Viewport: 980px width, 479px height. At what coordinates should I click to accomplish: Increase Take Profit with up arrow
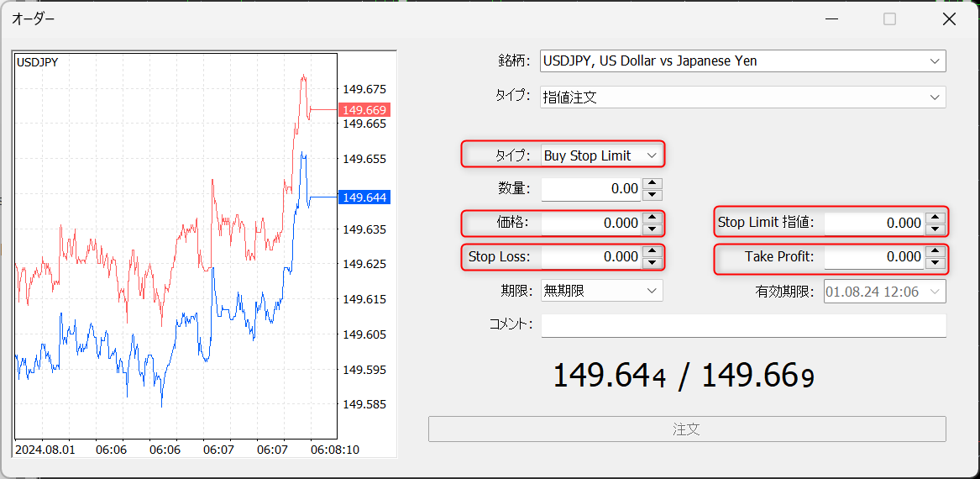(x=935, y=251)
